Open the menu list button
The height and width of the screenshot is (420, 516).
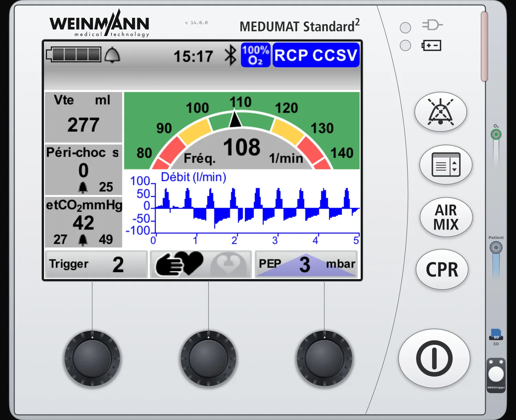446,164
